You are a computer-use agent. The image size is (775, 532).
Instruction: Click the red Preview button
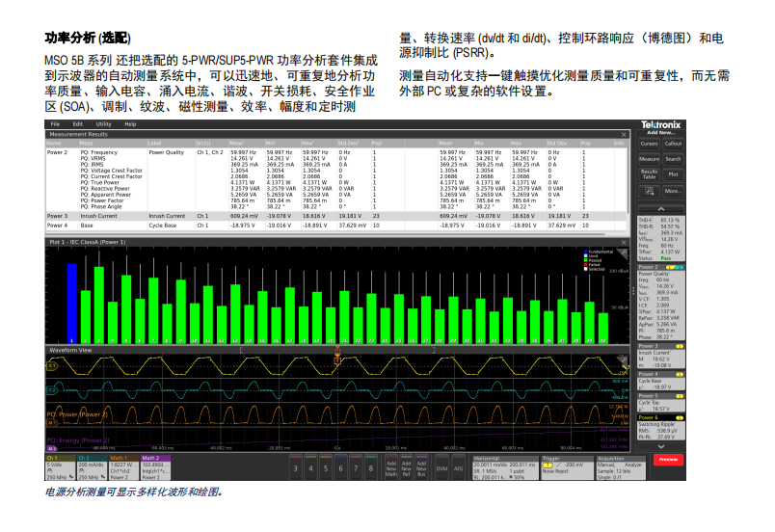(668, 460)
